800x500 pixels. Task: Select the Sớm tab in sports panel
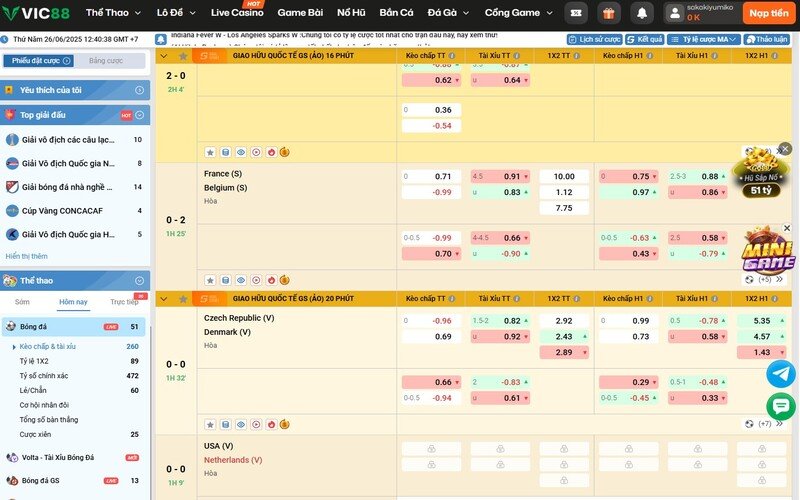point(22,301)
